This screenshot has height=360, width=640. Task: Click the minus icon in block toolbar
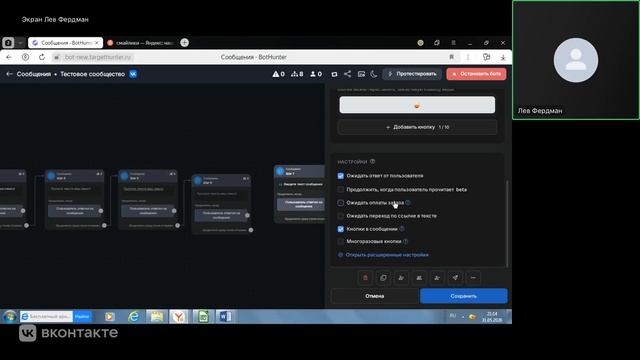click(x=473, y=278)
